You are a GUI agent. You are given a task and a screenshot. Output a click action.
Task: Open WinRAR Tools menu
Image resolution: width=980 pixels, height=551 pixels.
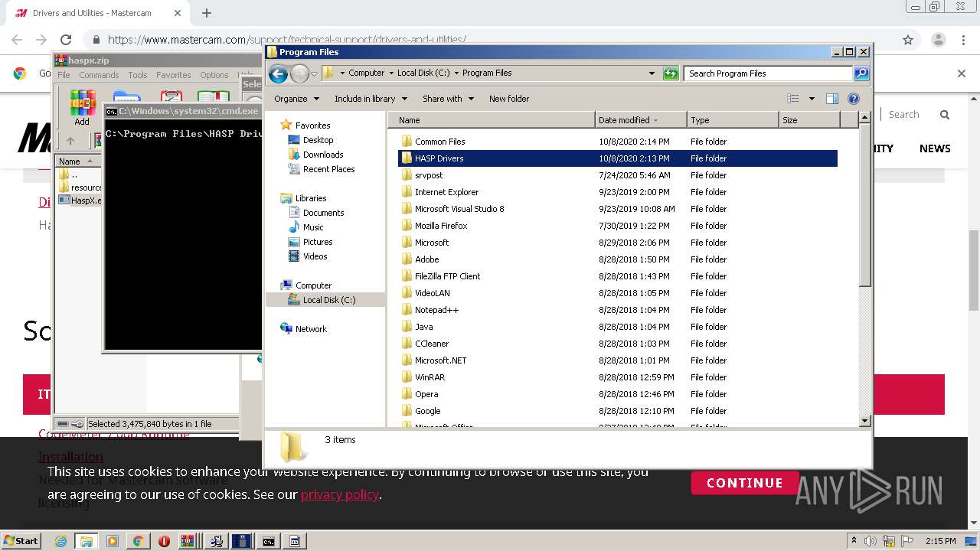click(138, 75)
